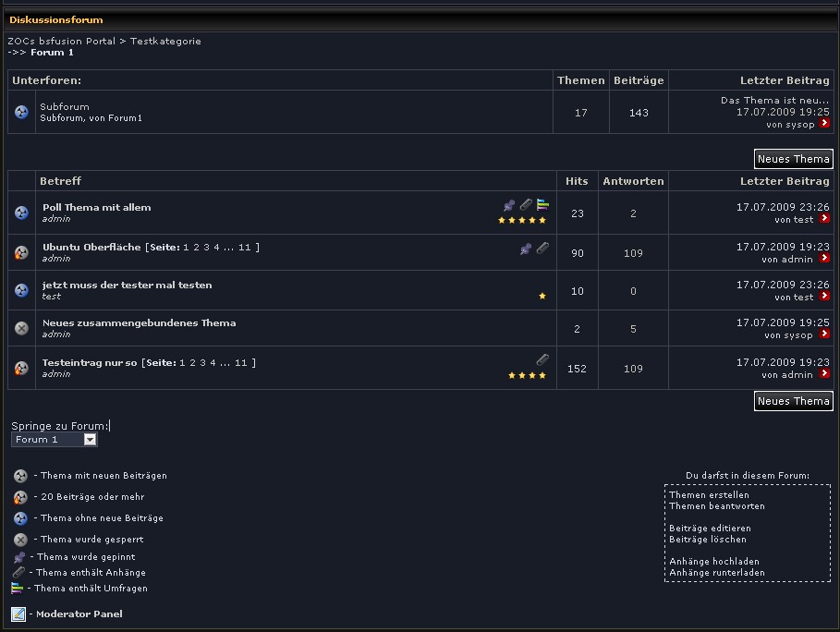Click red arrow on jetzt muss der tester row
This screenshot has height=632, width=840.
[x=824, y=297]
